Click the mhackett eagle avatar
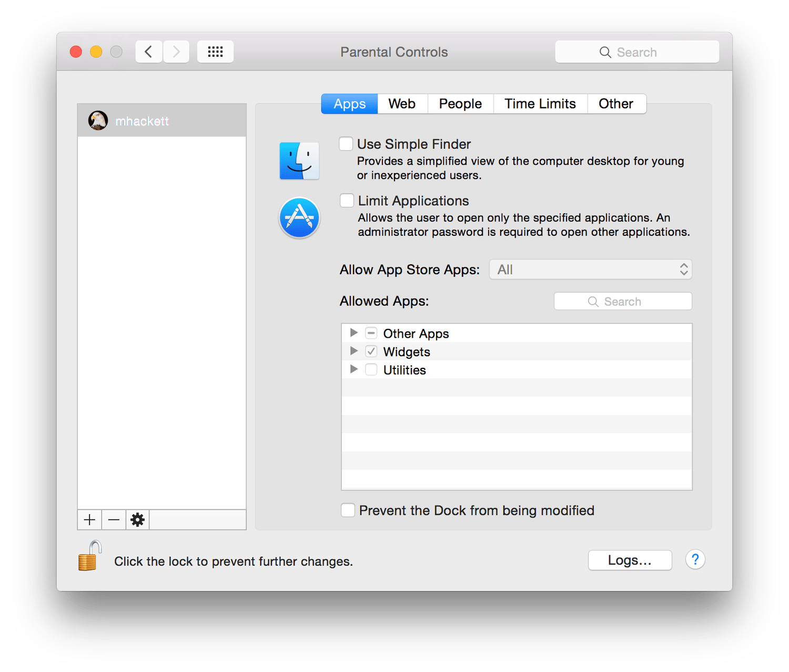This screenshot has height=672, width=789. pos(98,121)
